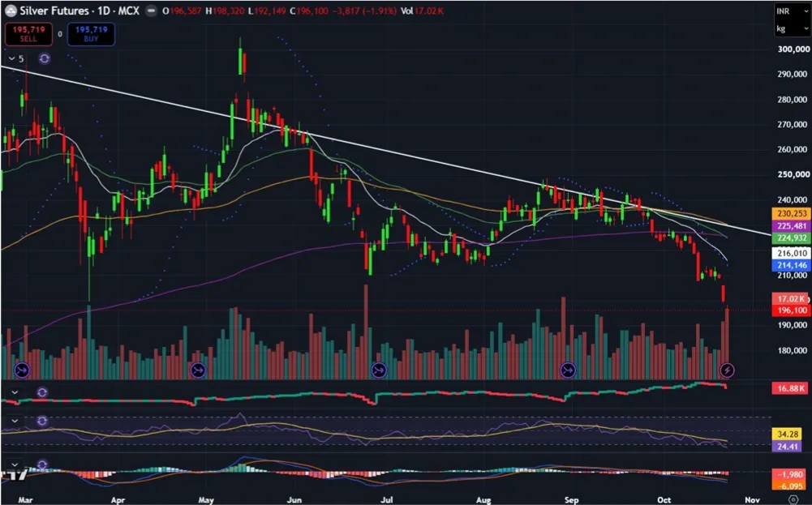
Task: Click the lightning bolt icon on the latest bar
Action: tap(727, 370)
